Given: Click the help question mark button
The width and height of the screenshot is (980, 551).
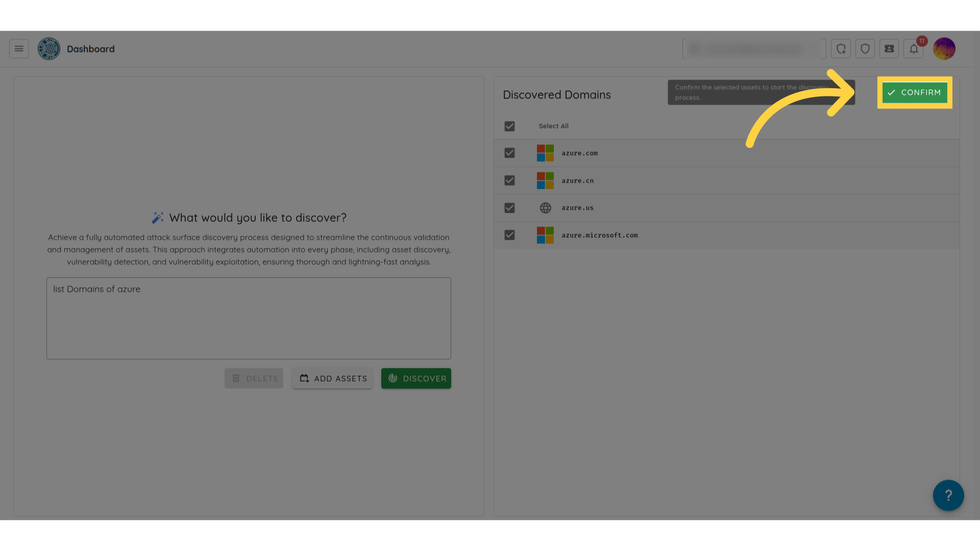Looking at the screenshot, I should [948, 495].
